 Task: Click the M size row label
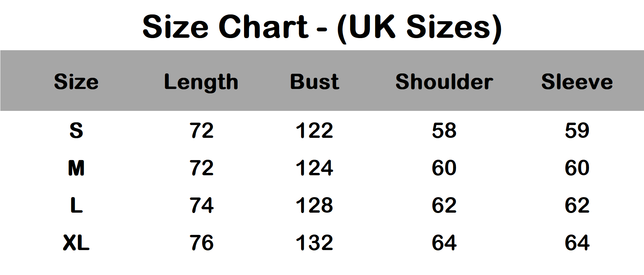click(76, 168)
